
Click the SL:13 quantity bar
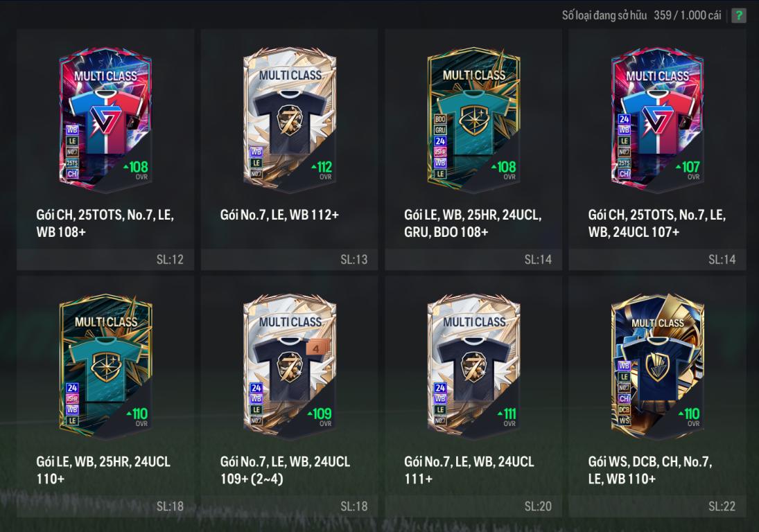[x=290, y=260]
